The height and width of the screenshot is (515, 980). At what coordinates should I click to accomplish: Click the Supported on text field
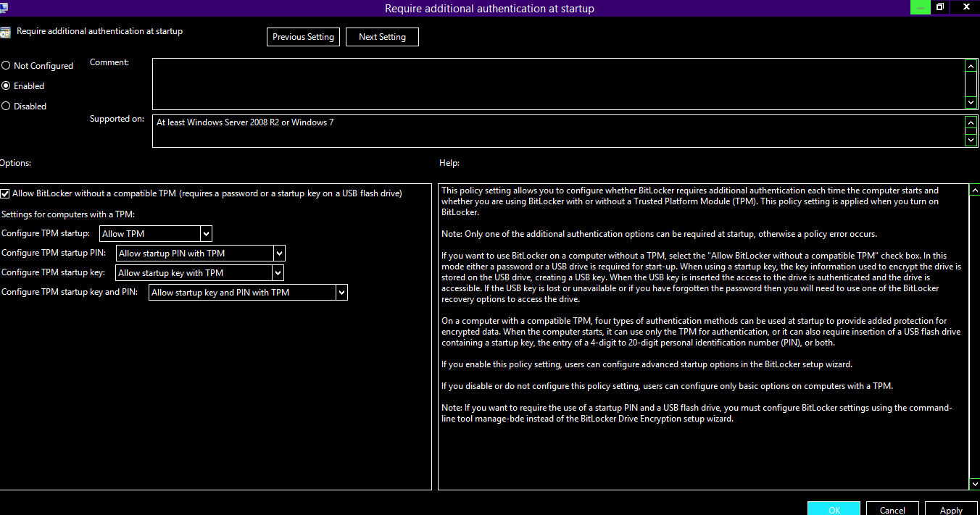[558, 130]
